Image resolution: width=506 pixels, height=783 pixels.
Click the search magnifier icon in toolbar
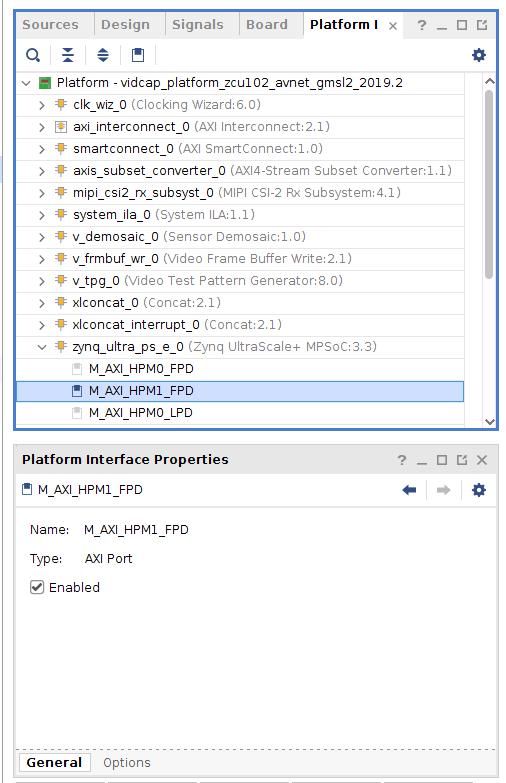33,55
